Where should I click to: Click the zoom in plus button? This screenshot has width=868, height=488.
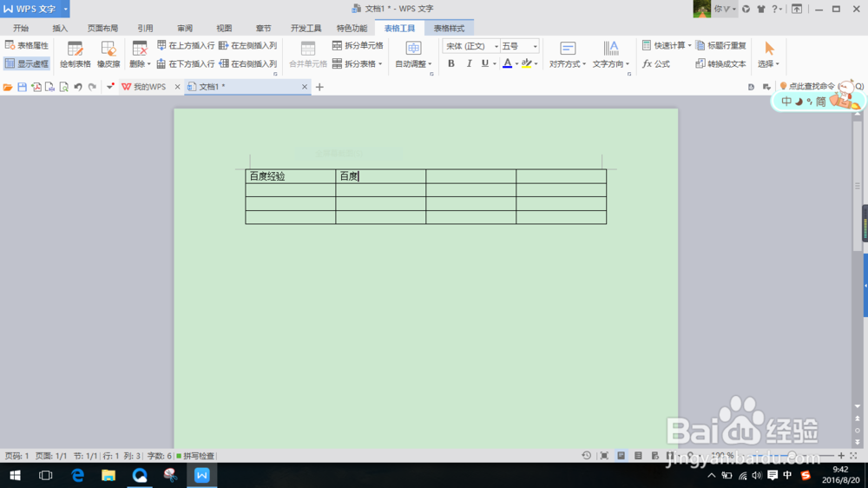[841, 455]
